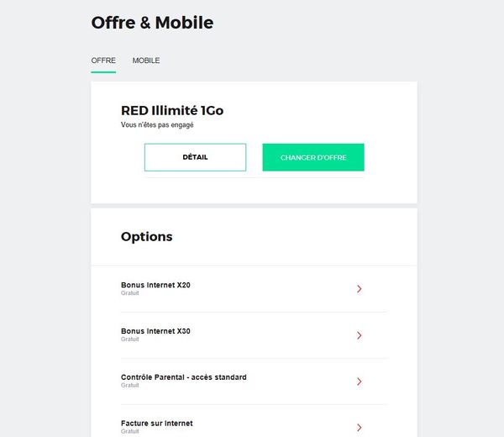Viewport: 504px width, 437px height.
Task: Click Gratuit under Contrôle Parental
Action: pyautogui.click(x=129, y=386)
